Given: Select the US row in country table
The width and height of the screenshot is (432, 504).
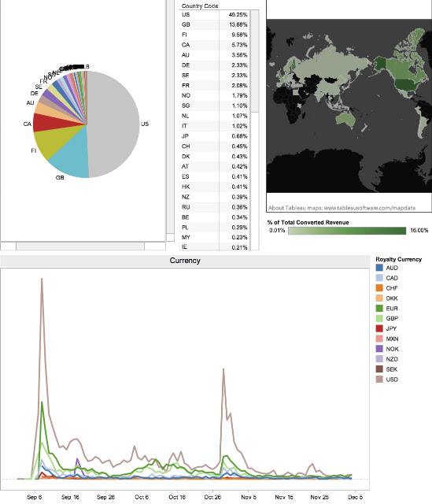Looking at the screenshot, I should [x=214, y=14].
